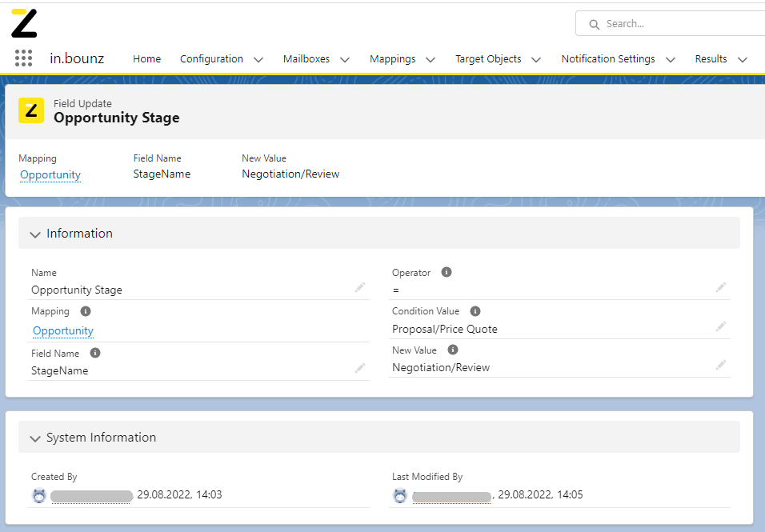
Task: Open the Mailboxes dropdown arrow
Action: [345, 59]
